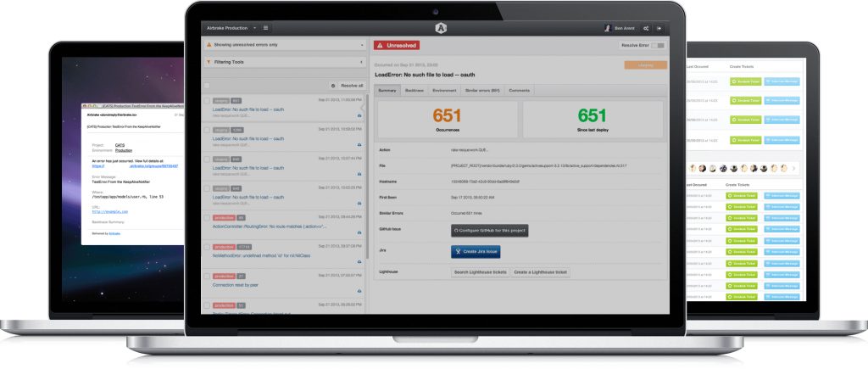The height and width of the screenshot is (369, 868).
Task: Open the Comments tab
Action: coord(520,90)
